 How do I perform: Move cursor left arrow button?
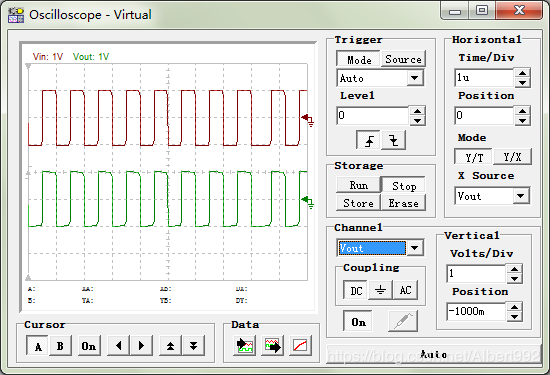(x=119, y=346)
